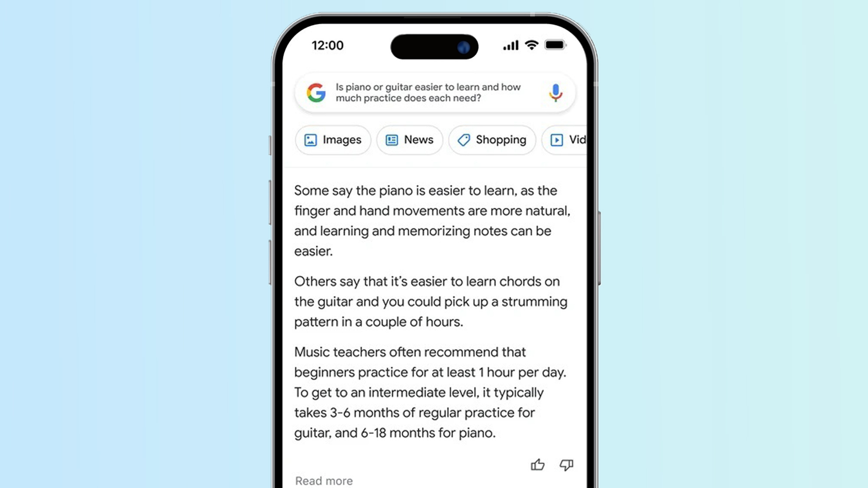The height and width of the screenshot is (488, 868).
Task: Tap the Videos search filter icon
Action: tap(555, 139)
